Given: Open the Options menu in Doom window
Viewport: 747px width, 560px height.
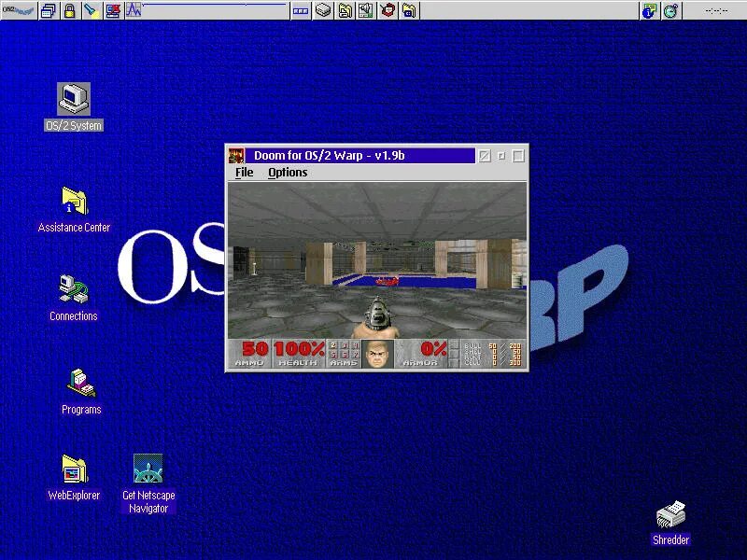Looking at the screenshot, I should click(288, 173).
